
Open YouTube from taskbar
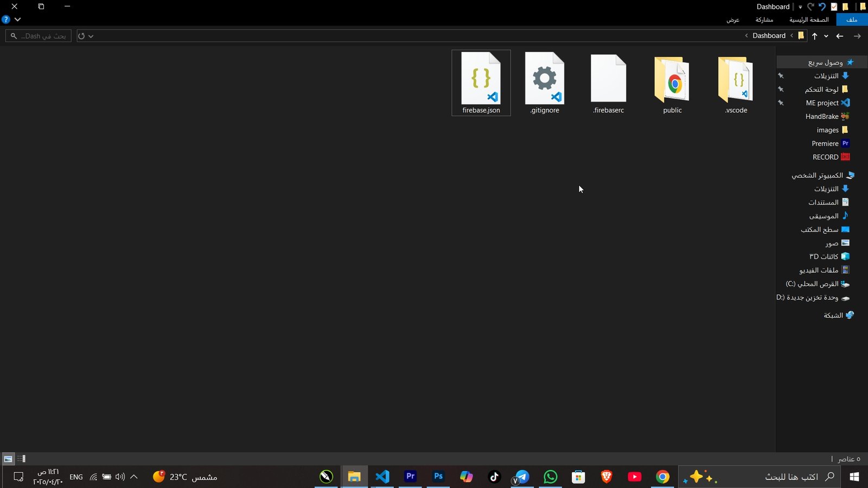tap(634, 477)
